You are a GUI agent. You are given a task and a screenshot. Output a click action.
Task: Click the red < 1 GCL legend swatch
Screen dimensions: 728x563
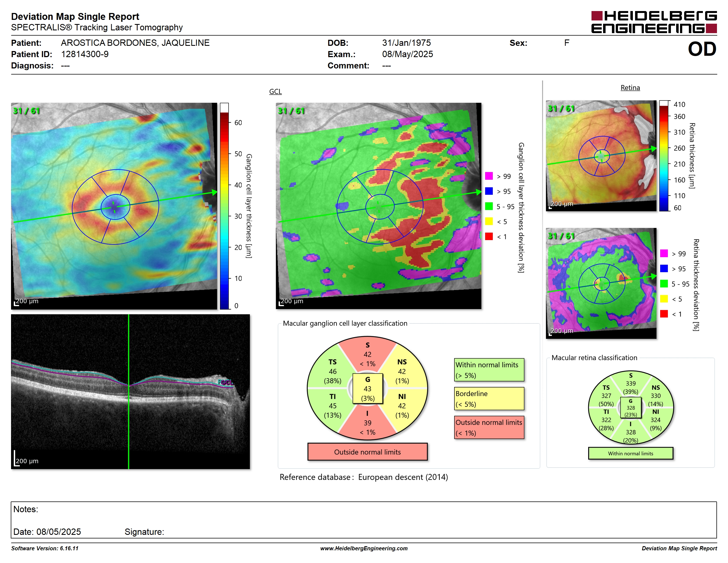(489, 236)
